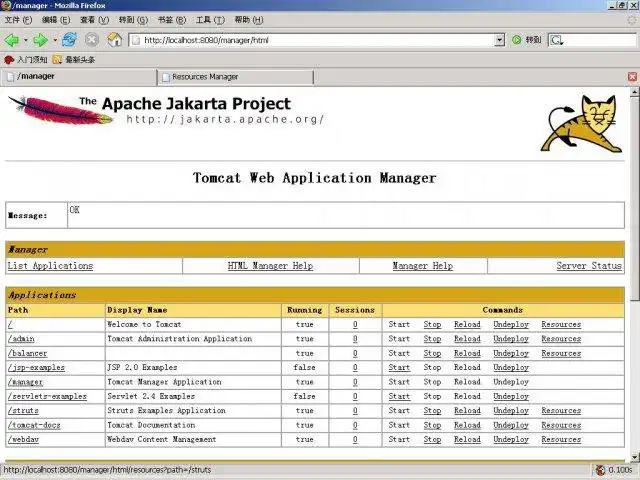Open the Forward button history dropdown arrow
The width and height of the screenshot is (640, 480).
tap(55, 40)
